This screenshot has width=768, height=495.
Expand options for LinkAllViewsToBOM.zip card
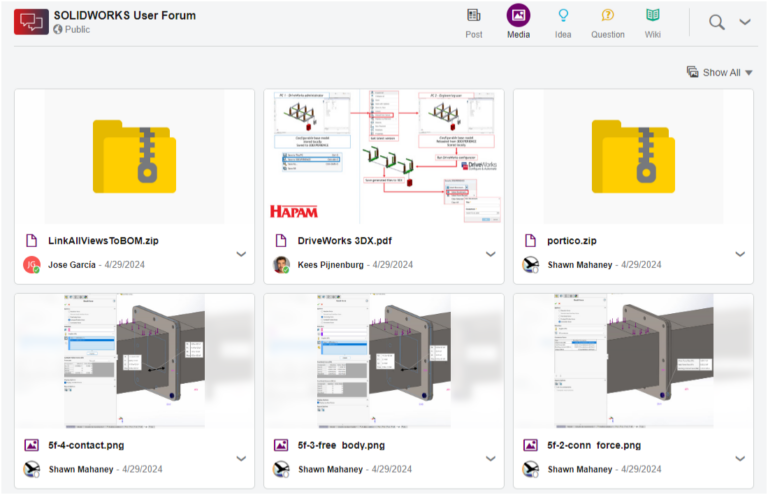pyautogui.click(x=241, y=254)
